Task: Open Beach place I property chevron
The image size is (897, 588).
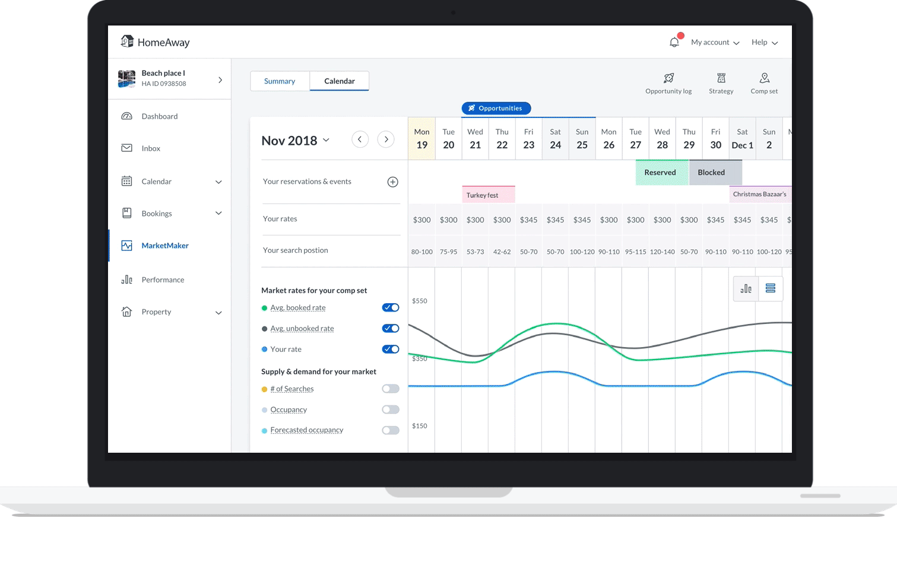Action: [x=220, y=80]
